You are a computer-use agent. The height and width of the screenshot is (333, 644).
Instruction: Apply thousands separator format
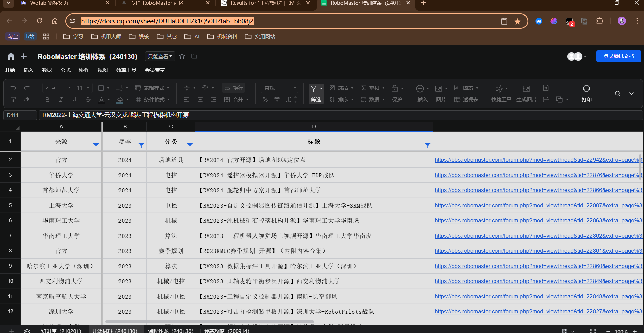[277, 100]
